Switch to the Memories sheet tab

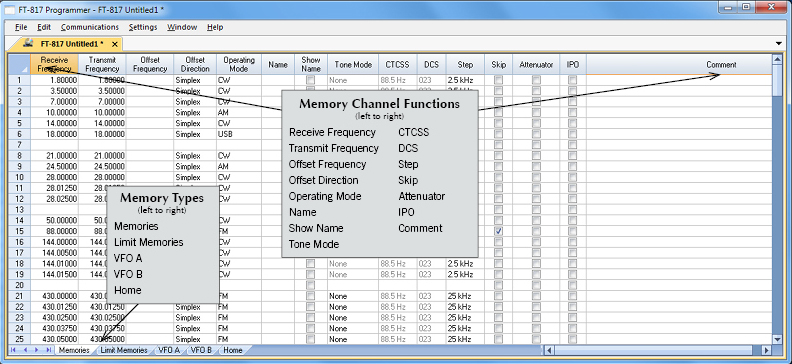point(74,350)
